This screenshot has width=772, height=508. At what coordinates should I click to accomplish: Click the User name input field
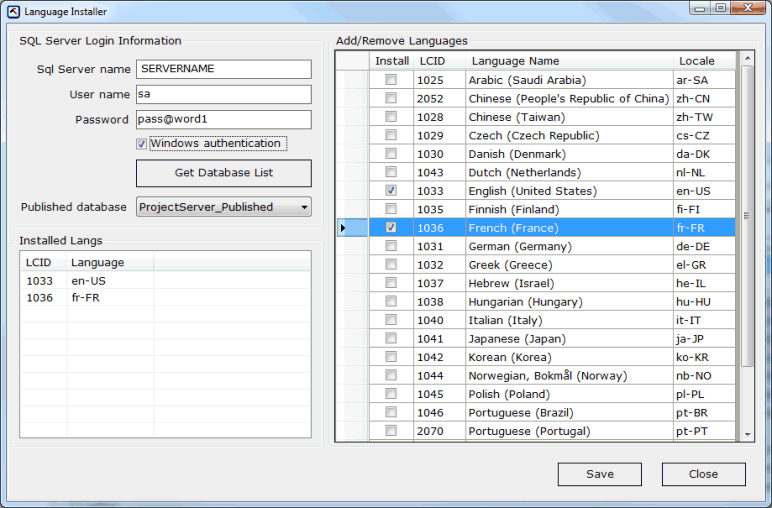click(224, 94)
